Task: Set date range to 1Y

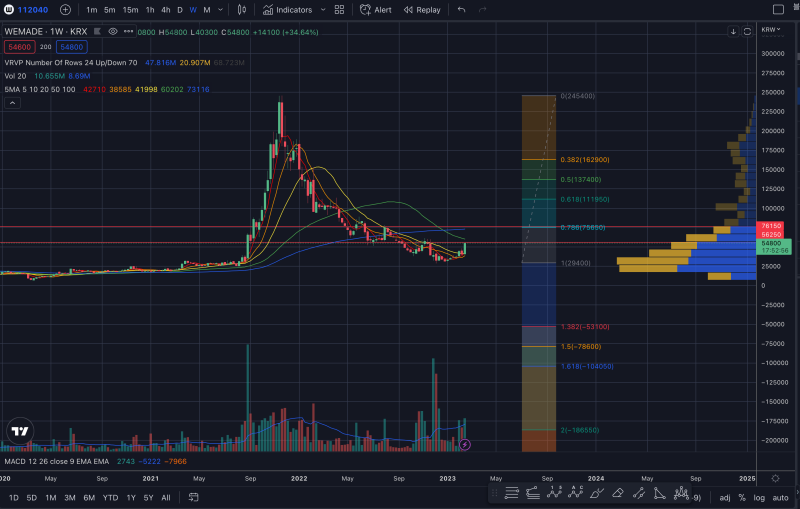Action: coord(131,497)
